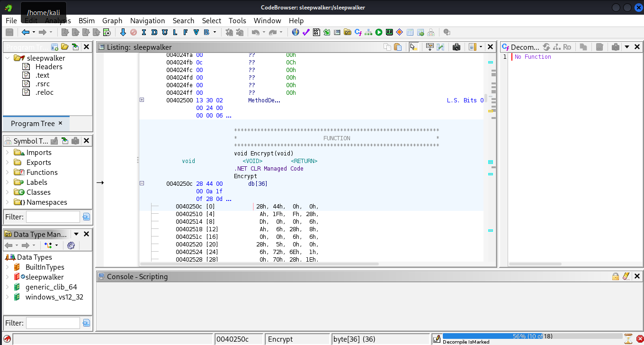644x345 pixels.
Task: Click Data Type Manager gear filter icon
Action: click(x=71, y=245)
